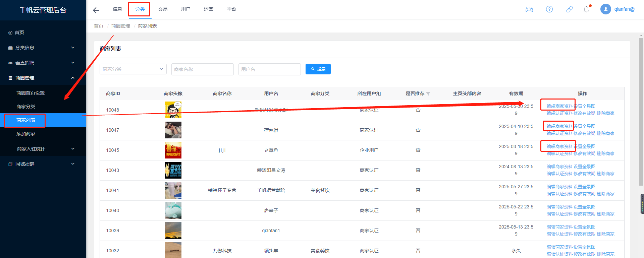Click the avatar thumbnail of merchant 10041

pos(173,190)
